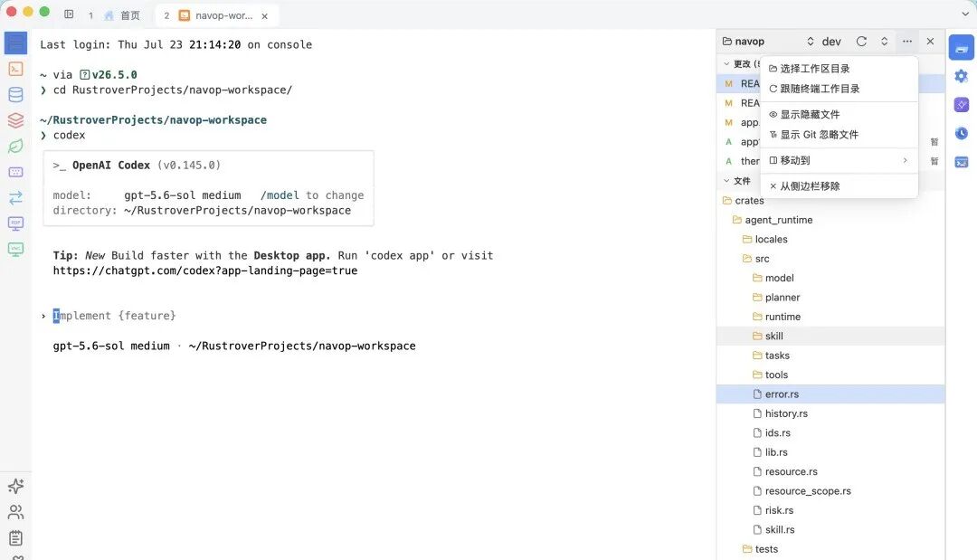Expand the skill folder
This screenshot has width=977, height=560.
click(830, 336)
